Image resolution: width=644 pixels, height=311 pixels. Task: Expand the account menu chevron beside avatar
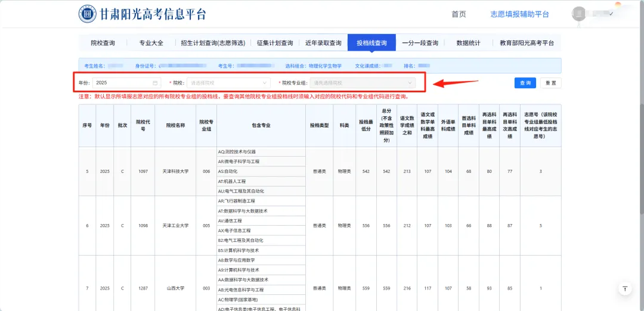(x=611, y=14)
